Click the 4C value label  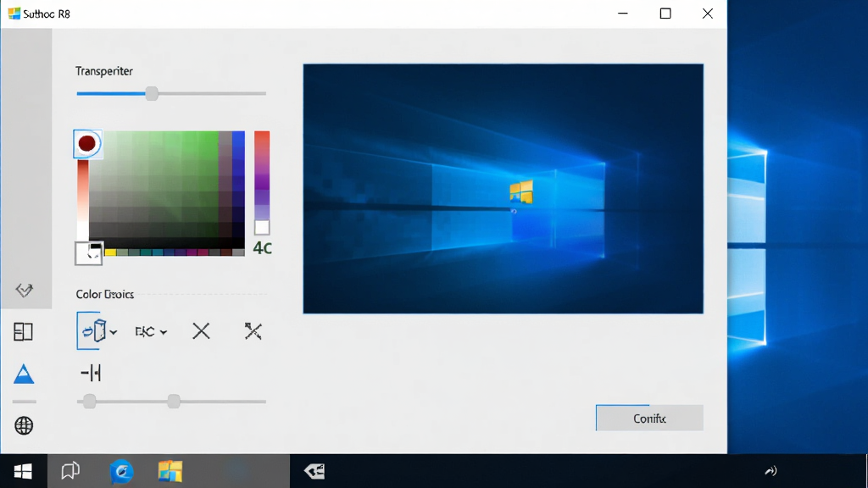[x=263, y=248]
